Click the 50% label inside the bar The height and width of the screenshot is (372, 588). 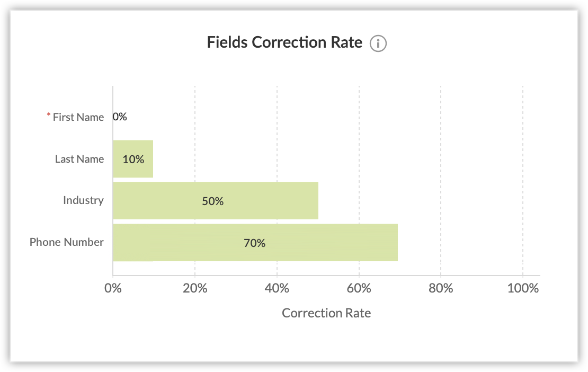(x=213, y=201)
